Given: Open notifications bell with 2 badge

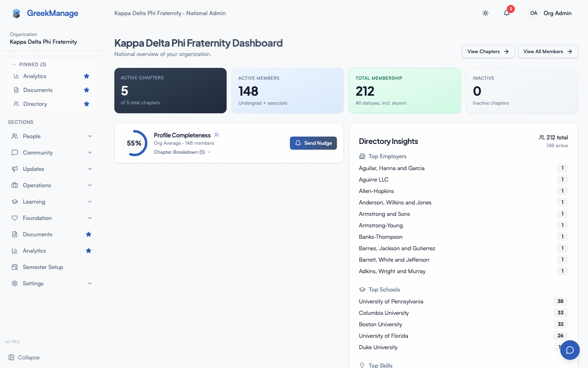Looking at the screenshot, I should coord(507,13).
